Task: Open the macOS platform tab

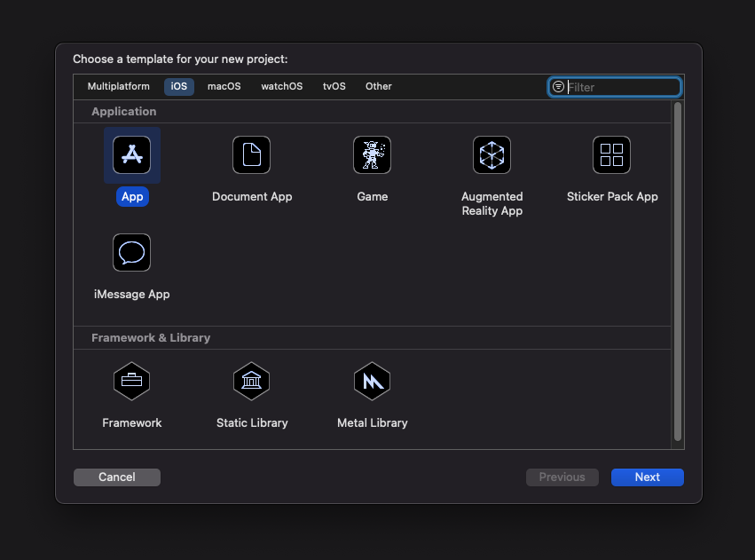Action: [224, 86]
